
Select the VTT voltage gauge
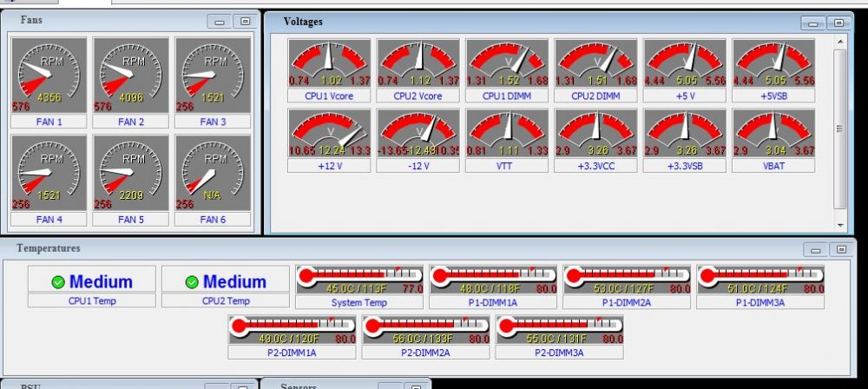507,133
